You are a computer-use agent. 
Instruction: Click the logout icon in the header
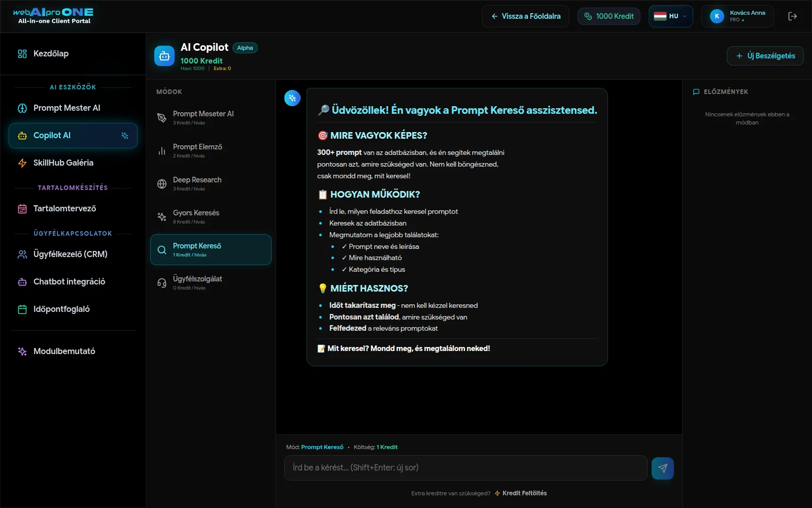pyautogui.click(x=792, y=16)
